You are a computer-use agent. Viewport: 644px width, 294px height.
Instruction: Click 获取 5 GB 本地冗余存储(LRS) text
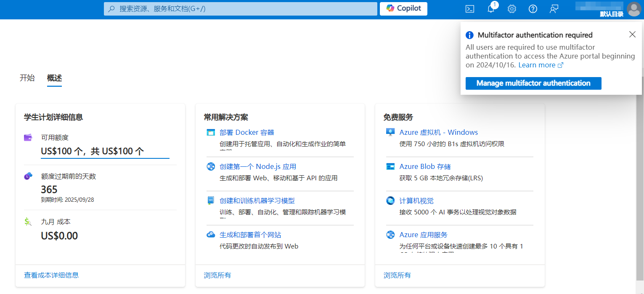tap(441, 178)
